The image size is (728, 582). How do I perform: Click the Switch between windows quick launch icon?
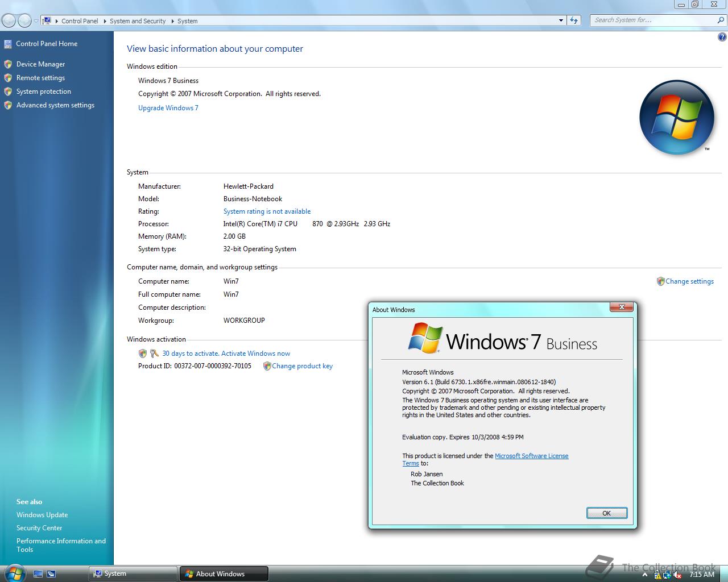click(51, 574)
